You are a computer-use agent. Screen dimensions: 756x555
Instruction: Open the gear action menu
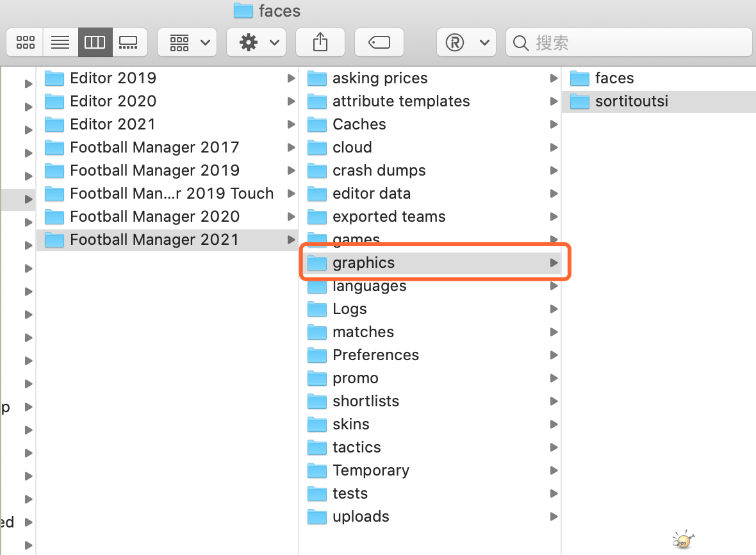click(x=256, y=42)
